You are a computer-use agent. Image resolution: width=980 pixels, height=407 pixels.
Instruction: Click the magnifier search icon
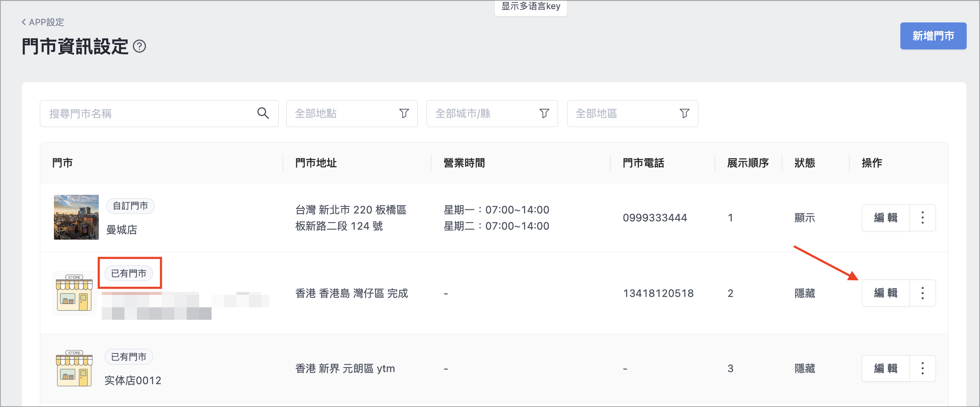(x=263, y=113)
